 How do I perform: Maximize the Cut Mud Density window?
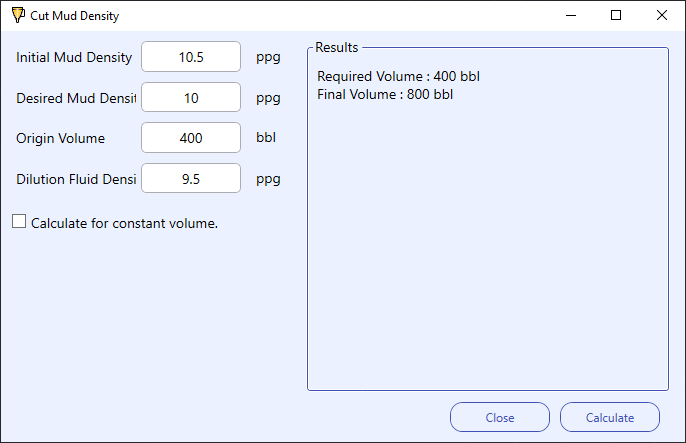616,15
